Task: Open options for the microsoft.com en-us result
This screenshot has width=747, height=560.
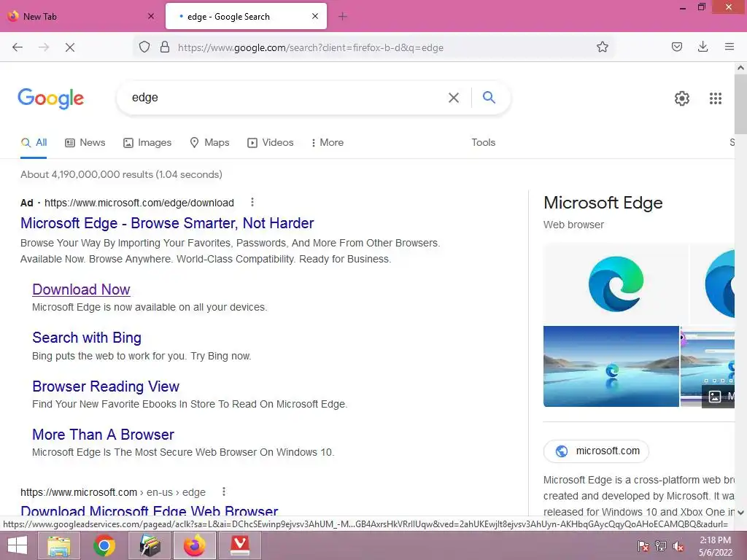Action: [223, 491]
